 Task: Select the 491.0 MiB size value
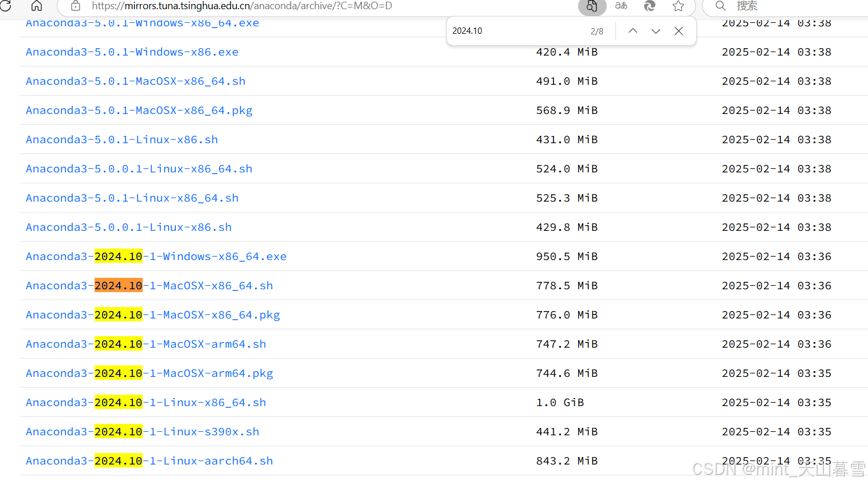point(567,81)
